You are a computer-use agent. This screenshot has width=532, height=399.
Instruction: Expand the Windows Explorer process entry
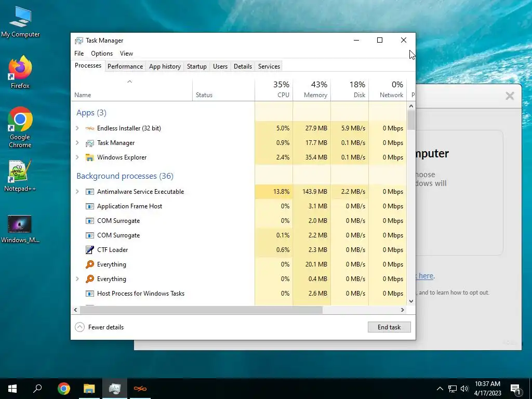pos(77,157)
